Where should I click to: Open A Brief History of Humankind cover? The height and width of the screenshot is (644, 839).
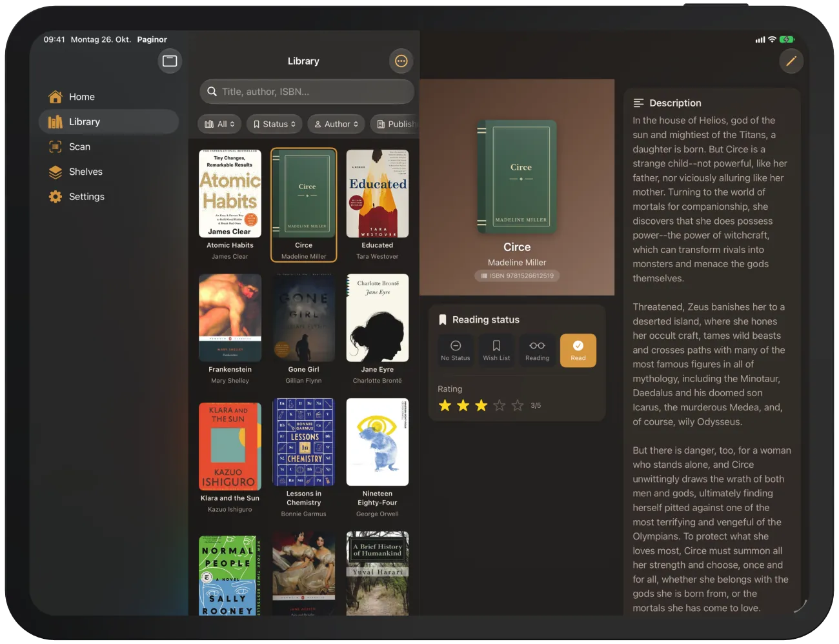378,573
